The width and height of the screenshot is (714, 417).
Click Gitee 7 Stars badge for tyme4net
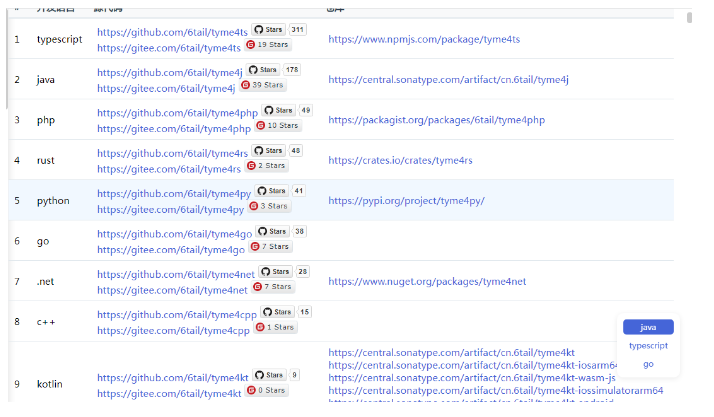tap(273, 287)
